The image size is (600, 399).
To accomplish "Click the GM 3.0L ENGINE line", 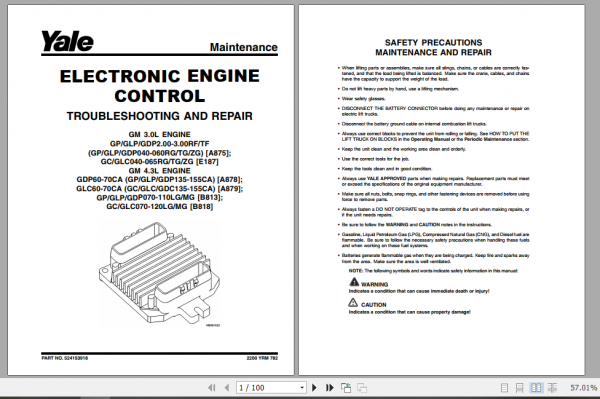I will [x=160, y=135].
